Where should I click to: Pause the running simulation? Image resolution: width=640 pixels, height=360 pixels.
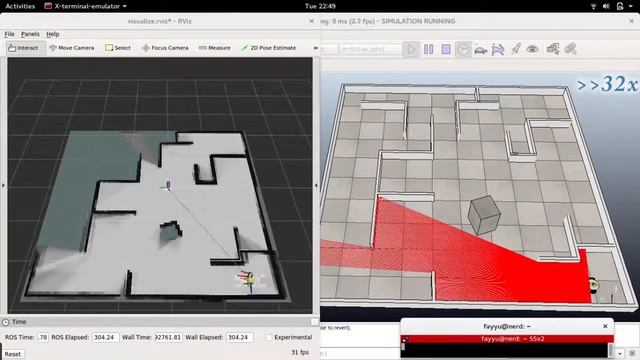(429, 49)
